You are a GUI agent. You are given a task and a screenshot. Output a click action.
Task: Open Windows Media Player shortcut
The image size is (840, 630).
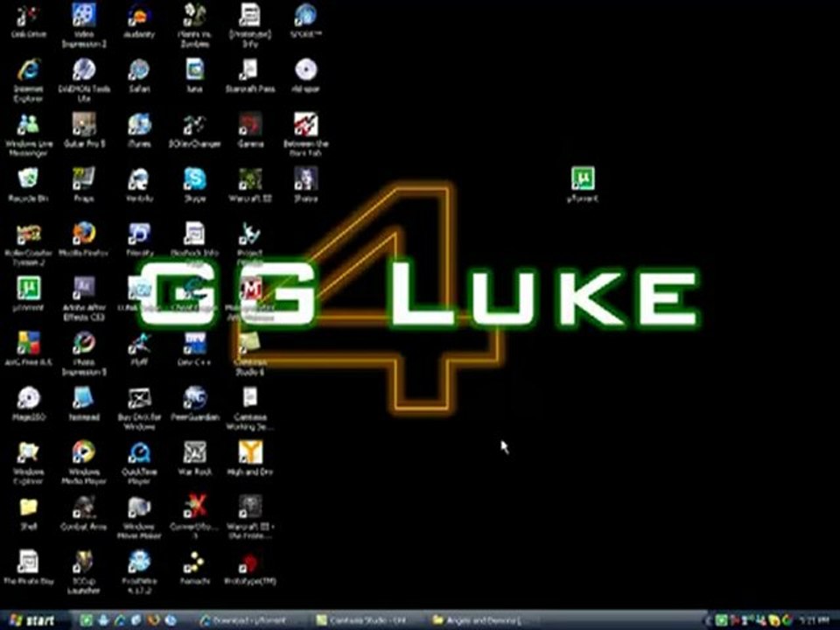pos(84,464)
